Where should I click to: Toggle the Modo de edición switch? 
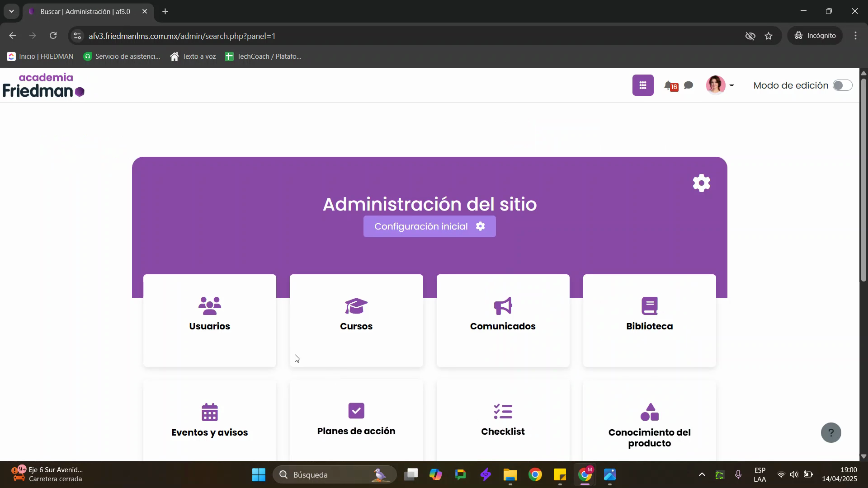tap(842, 85)
